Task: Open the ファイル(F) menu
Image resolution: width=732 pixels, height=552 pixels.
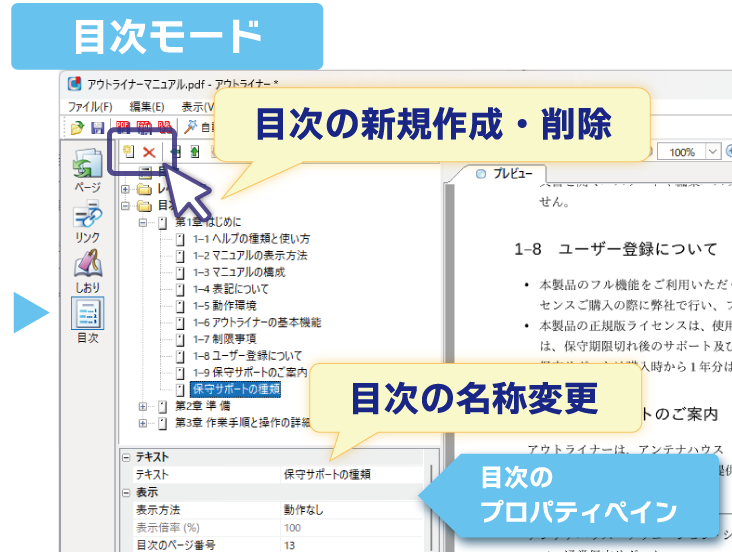Action: pos(90,107)
